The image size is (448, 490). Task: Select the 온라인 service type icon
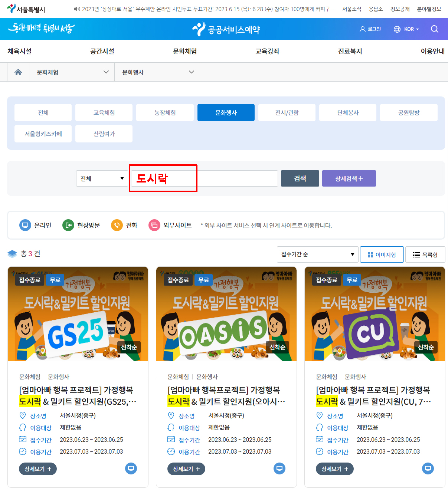click(x=25, y=225)
